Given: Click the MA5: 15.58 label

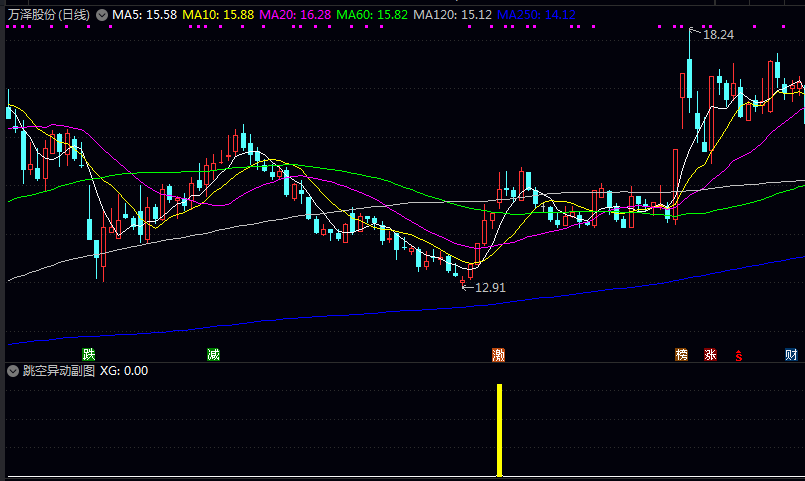Looking at the screenshot, I should (x=144, y=15).
